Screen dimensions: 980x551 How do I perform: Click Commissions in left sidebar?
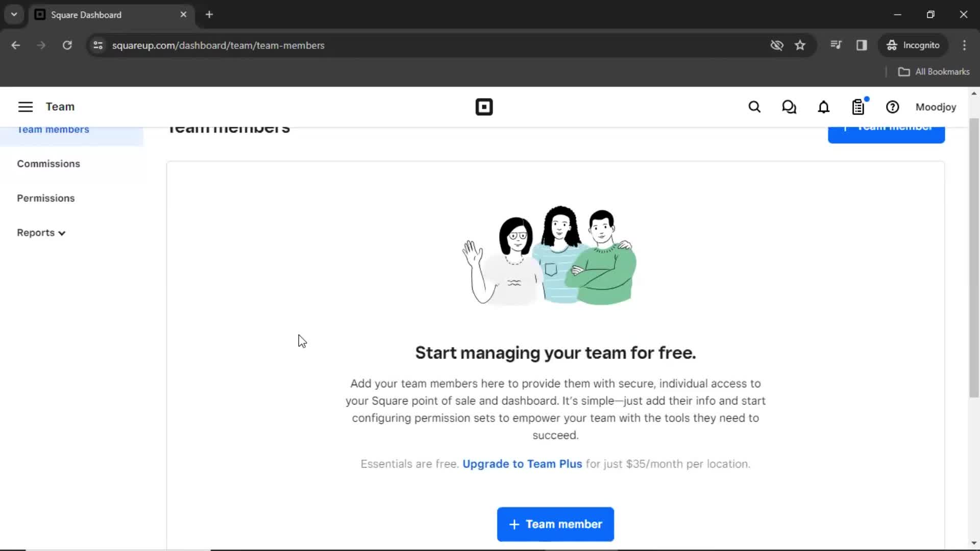48,163
